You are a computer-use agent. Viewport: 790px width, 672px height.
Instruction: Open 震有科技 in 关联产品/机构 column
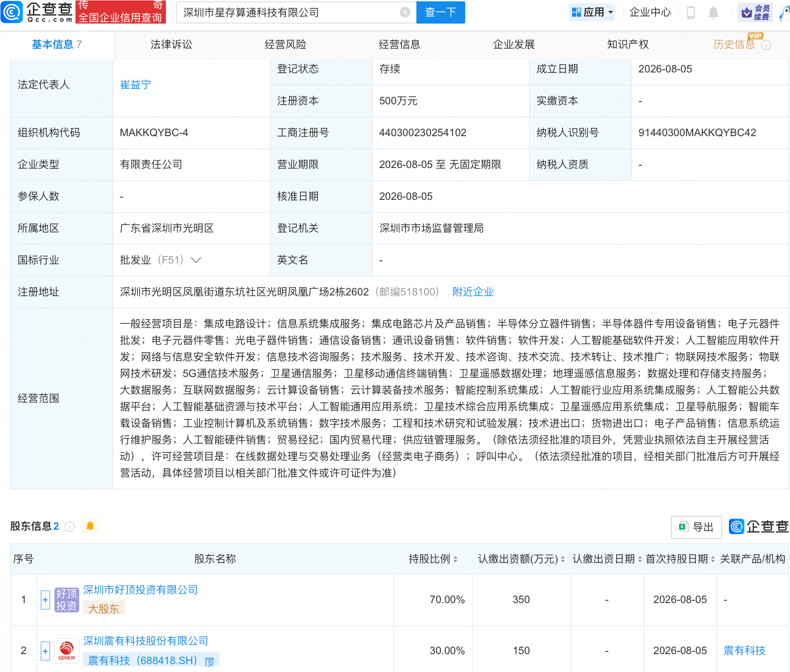[745, 651]
